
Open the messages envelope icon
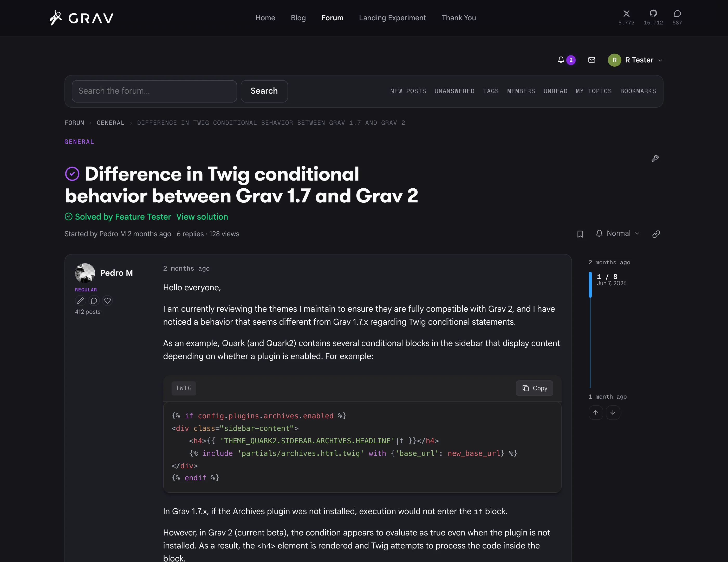coord(592,60)
